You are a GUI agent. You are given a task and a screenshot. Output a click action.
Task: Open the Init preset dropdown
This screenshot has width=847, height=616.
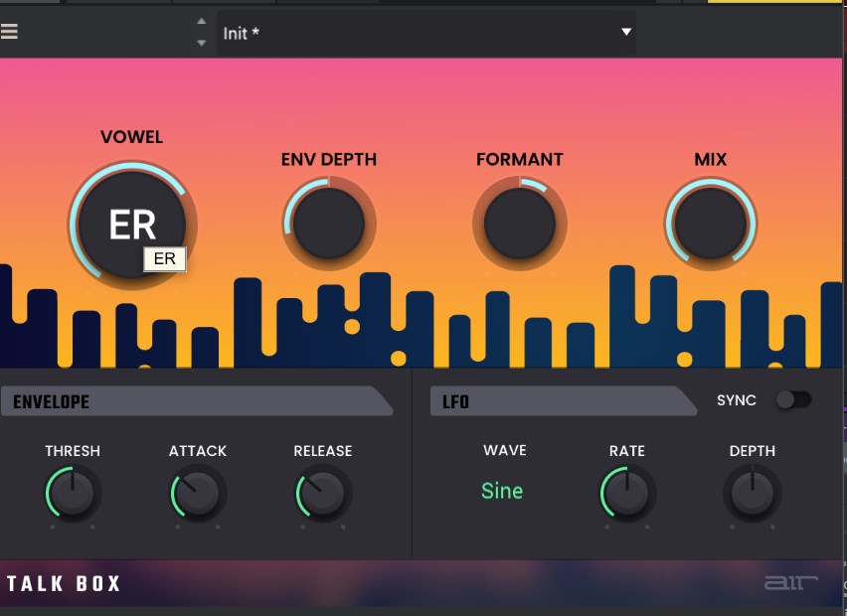point(418,33)
